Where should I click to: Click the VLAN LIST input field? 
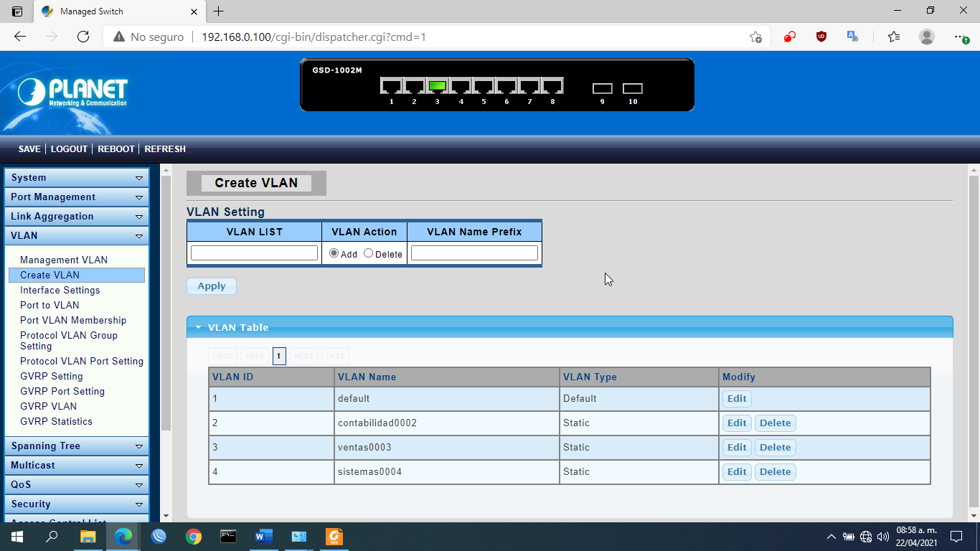(254, 253)
